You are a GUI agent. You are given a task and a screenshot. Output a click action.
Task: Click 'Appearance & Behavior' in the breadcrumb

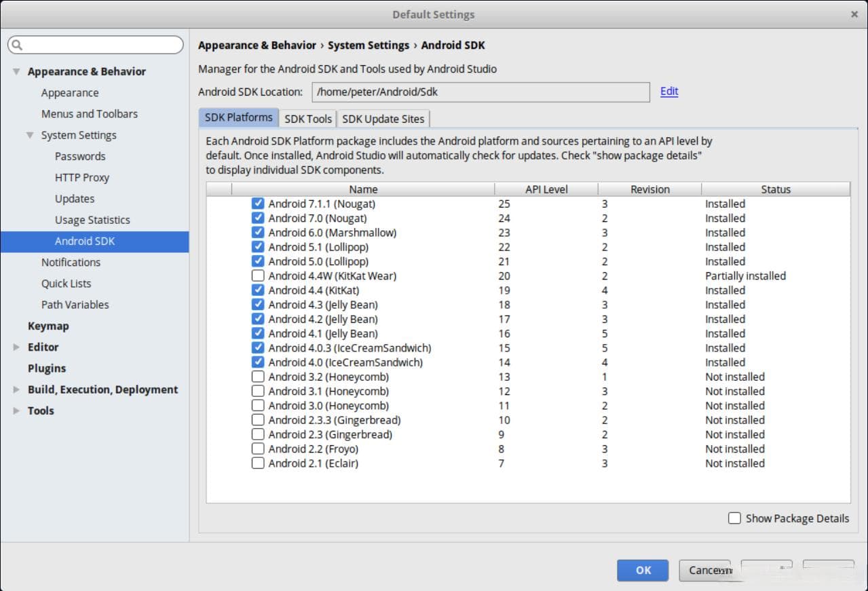pos(257,45)
